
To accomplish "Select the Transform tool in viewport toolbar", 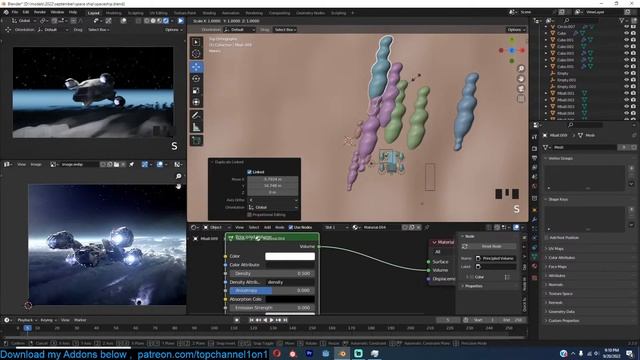I will pyautogui.click(x=196, y=102).
